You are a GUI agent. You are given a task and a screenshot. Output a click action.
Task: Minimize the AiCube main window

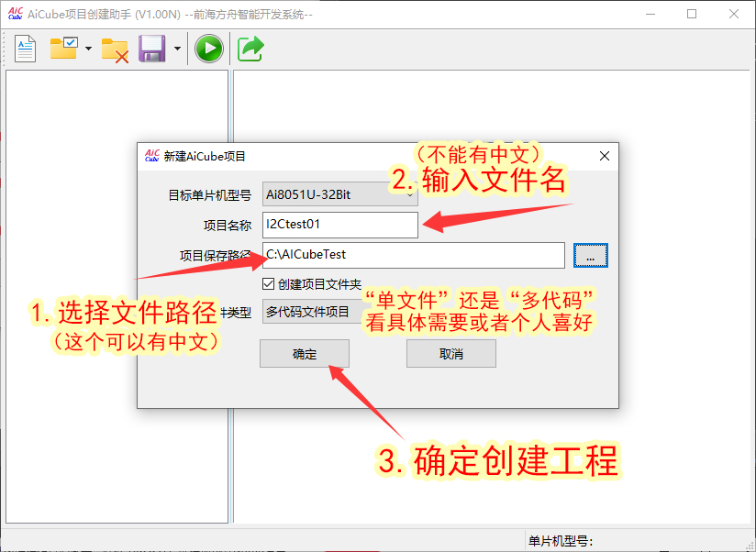pos(650,14)
